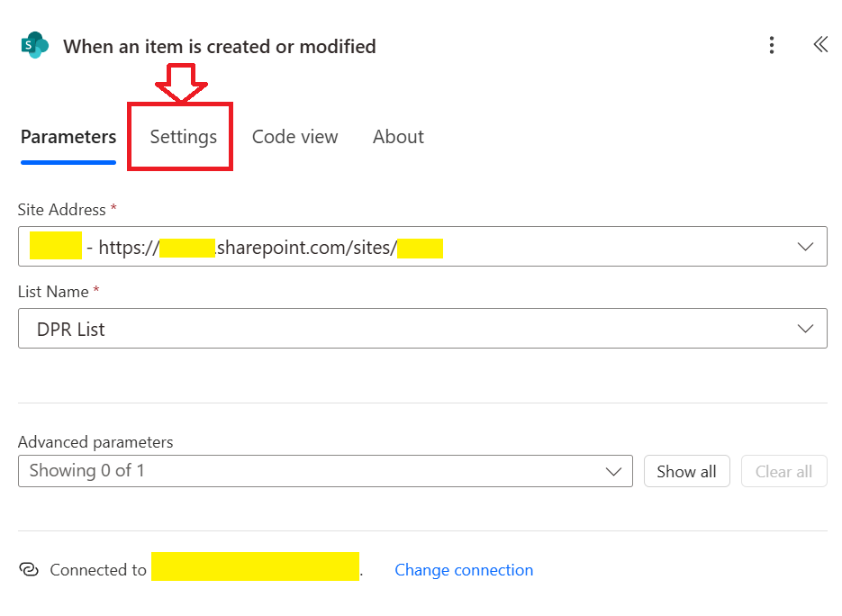Click the Show all button
Screen dimensions: 842x616
[x=686, y=471]
